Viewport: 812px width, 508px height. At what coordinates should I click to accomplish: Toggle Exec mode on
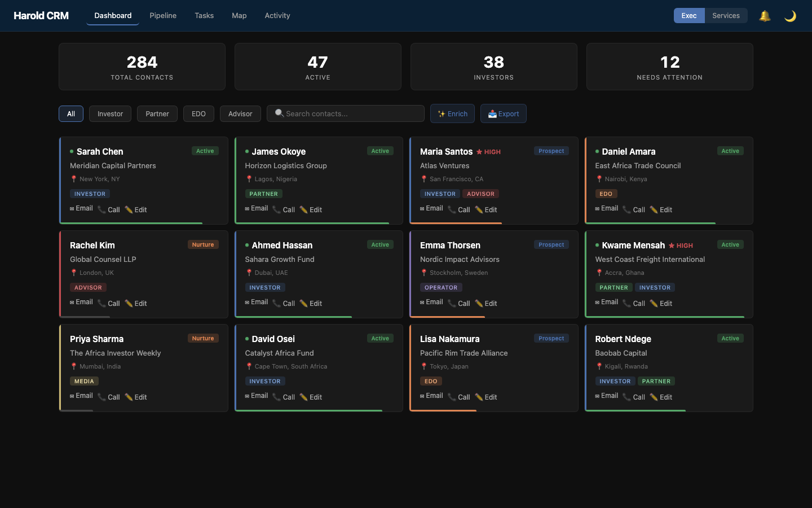click(689, 16)
